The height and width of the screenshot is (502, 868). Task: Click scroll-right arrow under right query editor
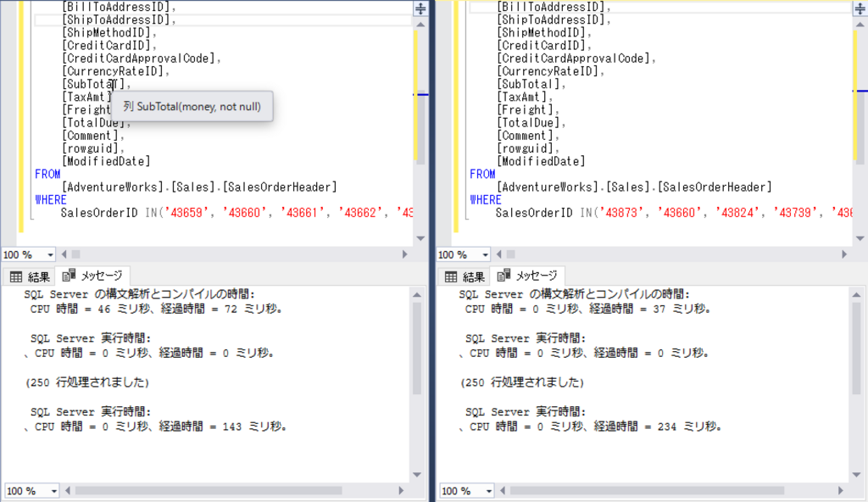[x=844, y=254]
